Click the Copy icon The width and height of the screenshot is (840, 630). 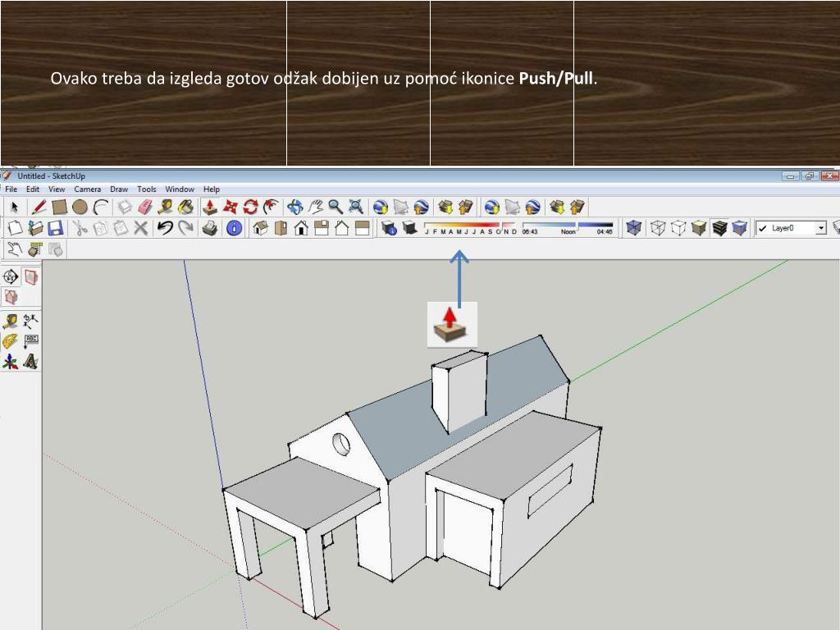[100, 228]
